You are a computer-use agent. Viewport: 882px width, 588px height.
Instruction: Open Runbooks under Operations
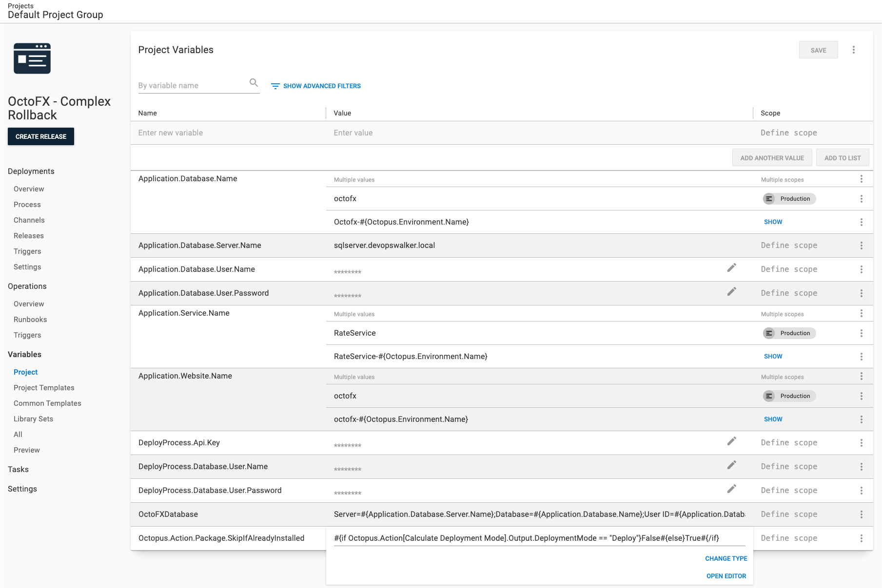pos(30,320)
